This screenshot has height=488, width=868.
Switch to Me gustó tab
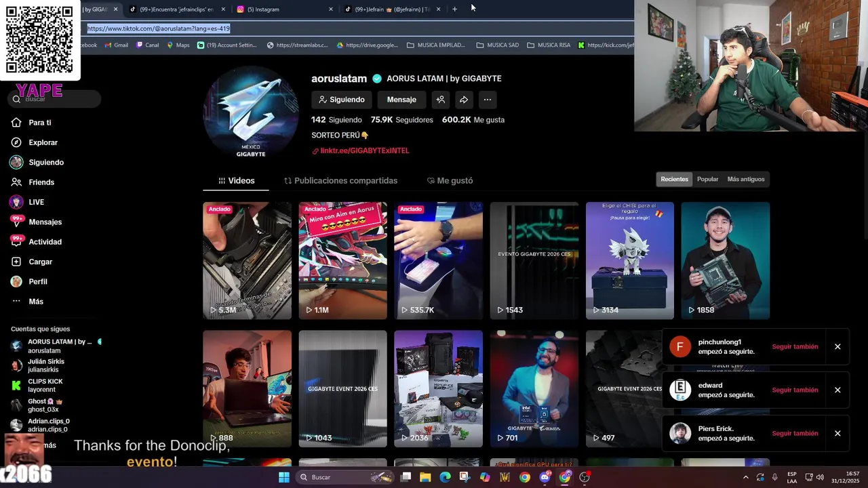tap(450, 181)
